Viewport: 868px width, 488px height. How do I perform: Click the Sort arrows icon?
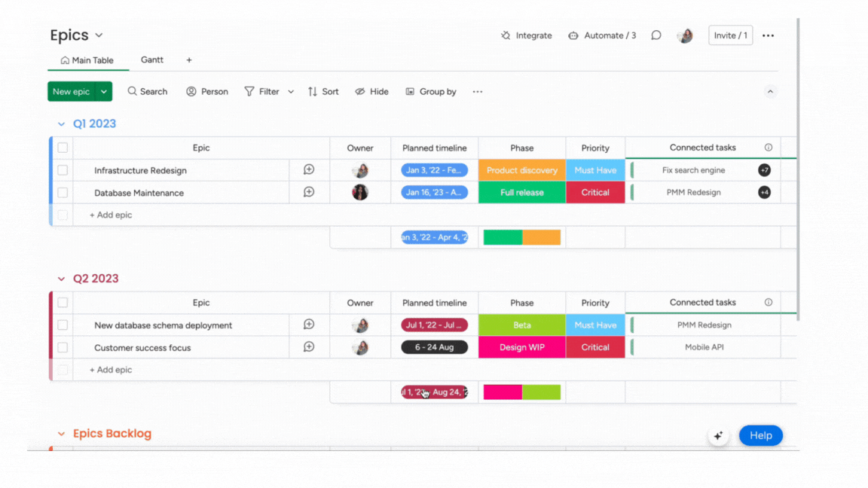313,91
